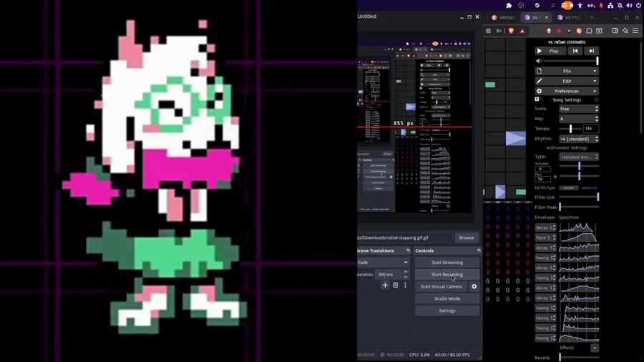The width and height of the screenshot is (644, 362).
Task: Open the network connections tray icon
Action: tap(610, 5)
